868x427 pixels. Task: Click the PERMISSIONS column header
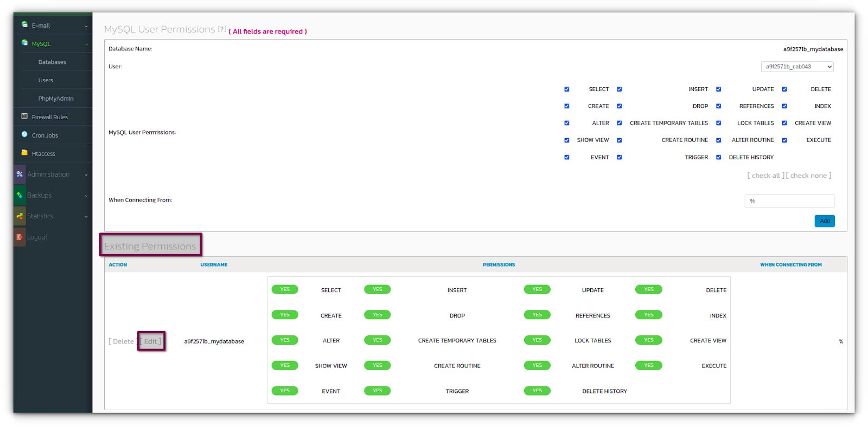[x=499, y=265]
